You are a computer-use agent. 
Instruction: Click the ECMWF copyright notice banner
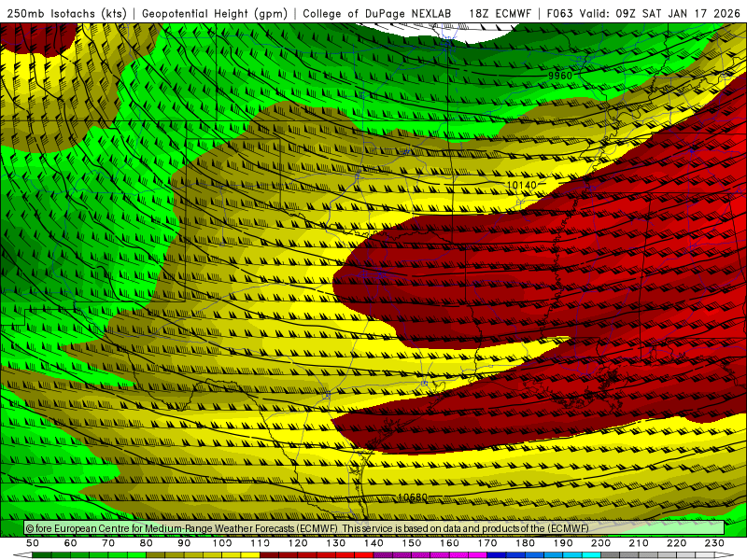click(x=374, y=528)
